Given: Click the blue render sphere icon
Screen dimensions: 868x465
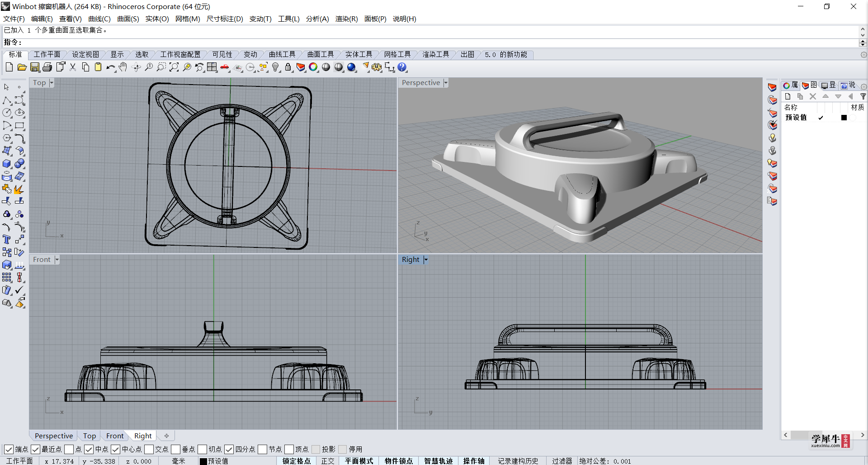Looking at the screenshot, I should pyautogui.click(x=352, y=67).
